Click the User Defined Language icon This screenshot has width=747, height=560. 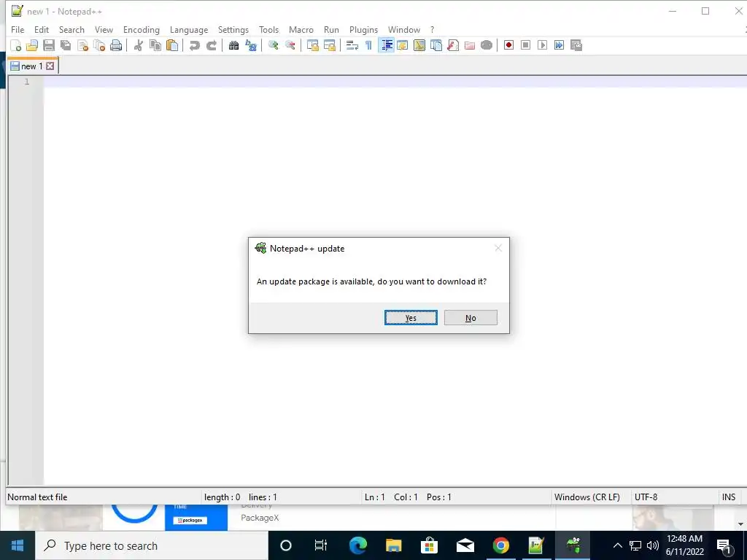(x=403, y=45)
